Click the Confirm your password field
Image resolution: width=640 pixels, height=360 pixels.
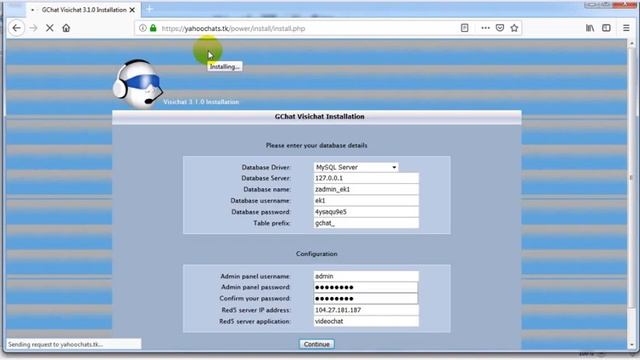pos(366,299)
